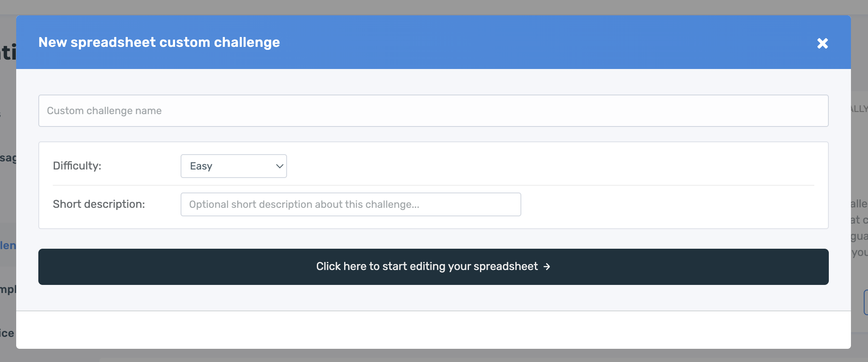Click the New spreadsheet custom challenge title

click(159, 42)
